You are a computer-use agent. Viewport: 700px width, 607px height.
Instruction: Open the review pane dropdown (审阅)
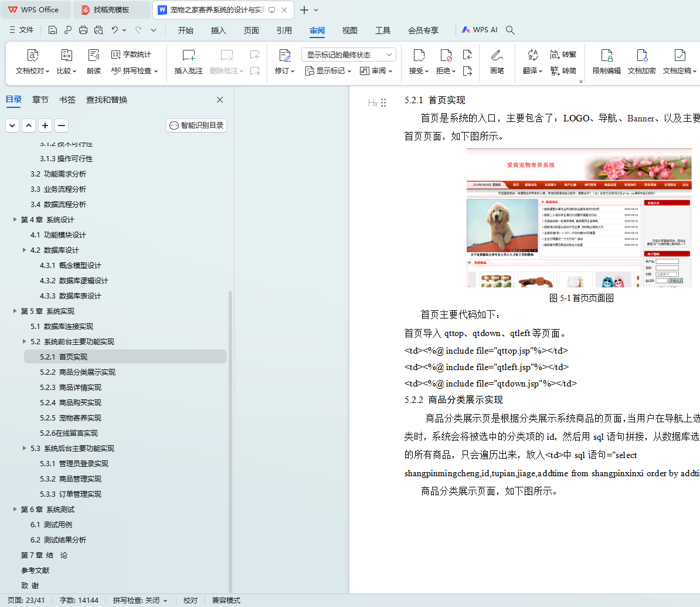click(x=376, y=70)
